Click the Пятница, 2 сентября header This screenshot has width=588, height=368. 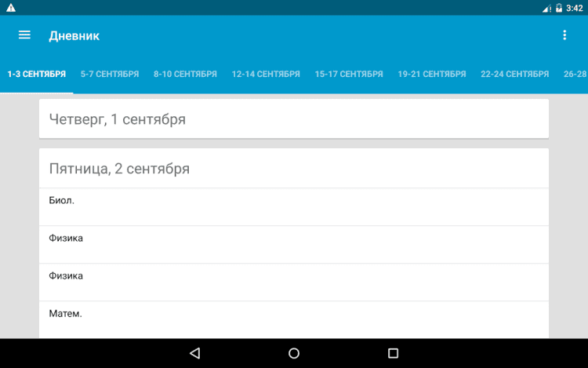pyautogui.click(x=294, y=169)
